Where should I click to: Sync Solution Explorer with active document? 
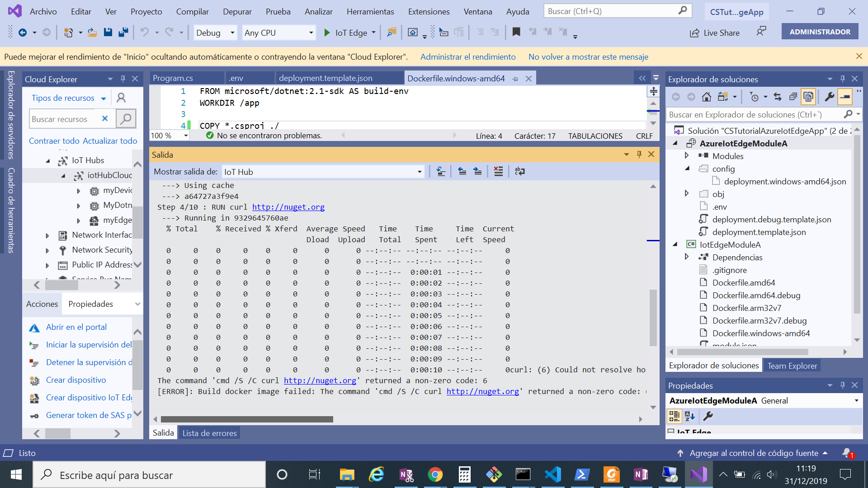coord(778,97)
